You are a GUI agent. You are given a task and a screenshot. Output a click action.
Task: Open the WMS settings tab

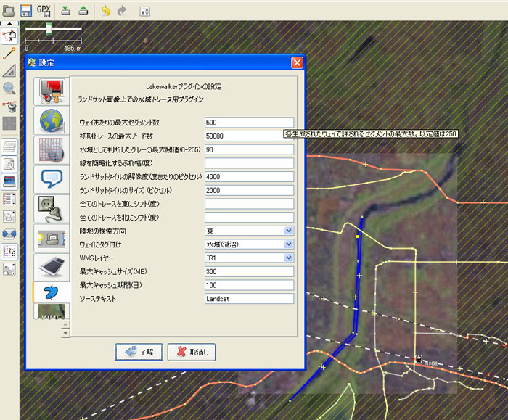52,311
